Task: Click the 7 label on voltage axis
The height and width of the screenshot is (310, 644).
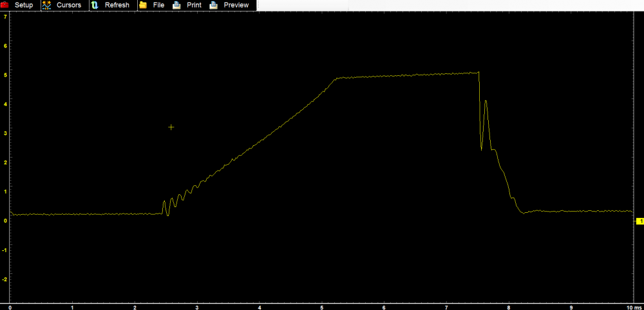Action: pyautogui.click(x=5, y=17)
